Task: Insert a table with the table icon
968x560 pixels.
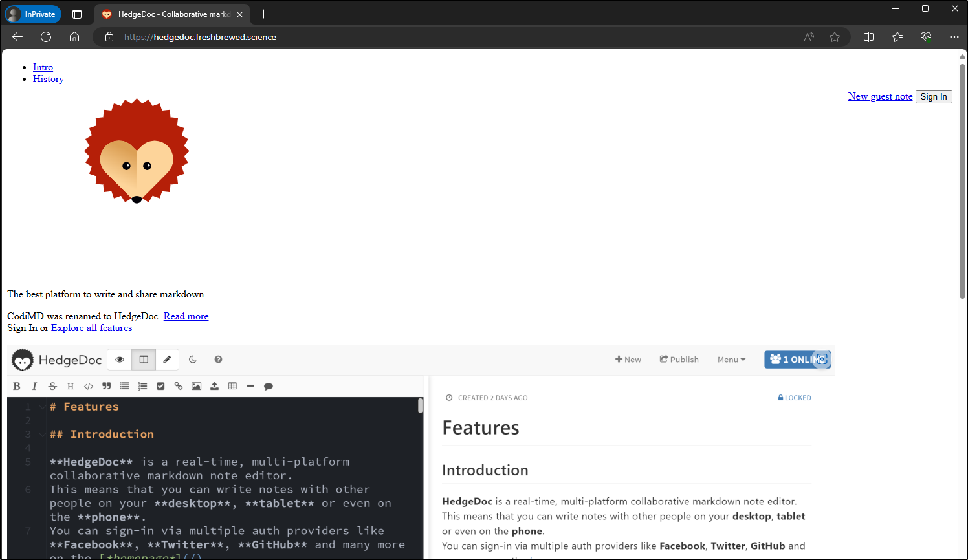Action: click(232, 386)
